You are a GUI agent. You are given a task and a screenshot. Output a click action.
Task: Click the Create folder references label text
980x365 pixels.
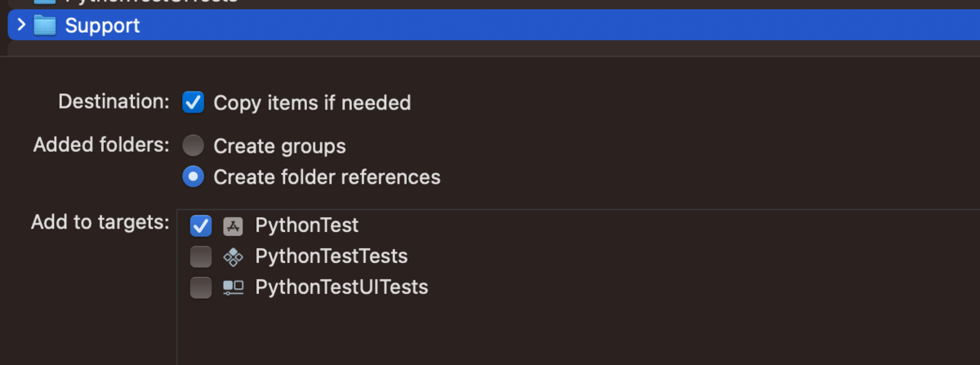coord(327,177)
